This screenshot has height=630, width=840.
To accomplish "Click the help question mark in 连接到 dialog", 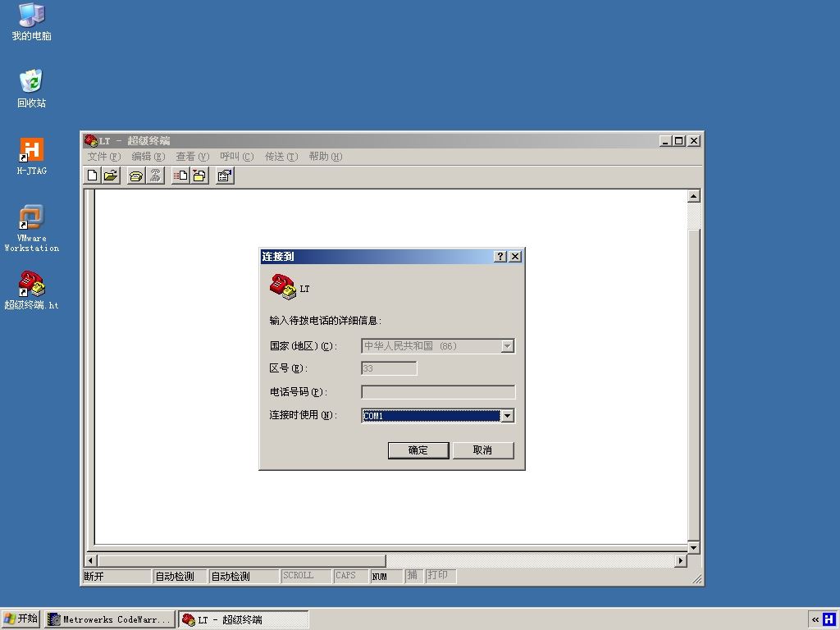I will coord(500,257).
